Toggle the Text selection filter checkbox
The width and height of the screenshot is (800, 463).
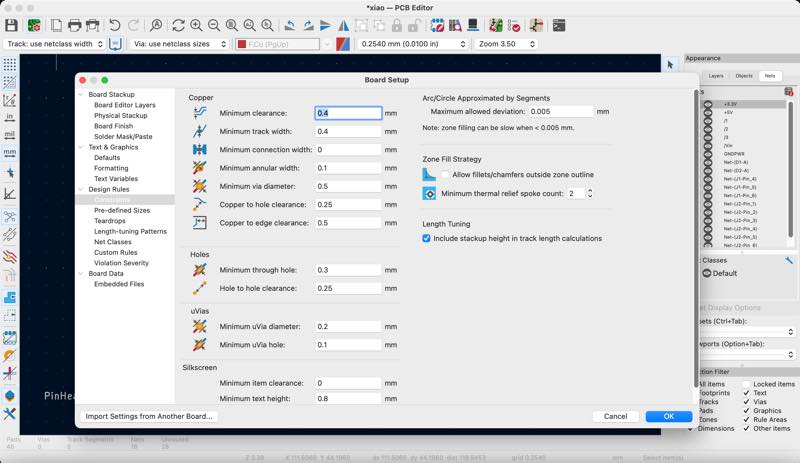(746, 393)
